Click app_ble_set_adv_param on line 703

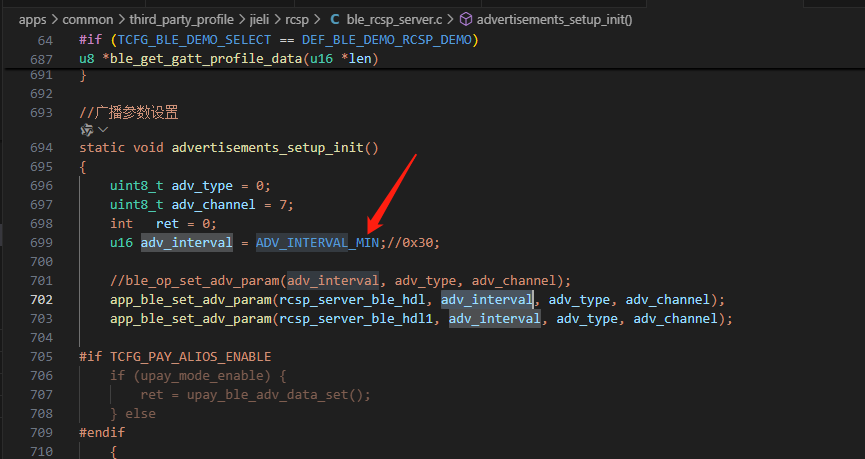point(190,319)
